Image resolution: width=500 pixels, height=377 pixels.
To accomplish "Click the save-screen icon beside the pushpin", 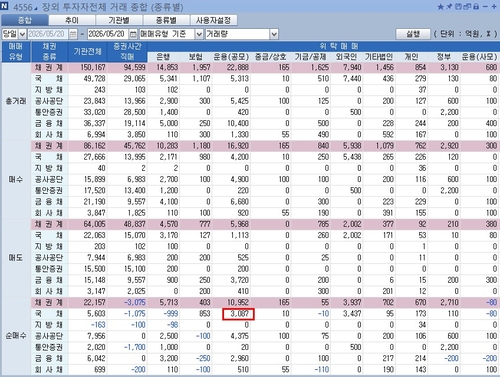I will 458,6.
